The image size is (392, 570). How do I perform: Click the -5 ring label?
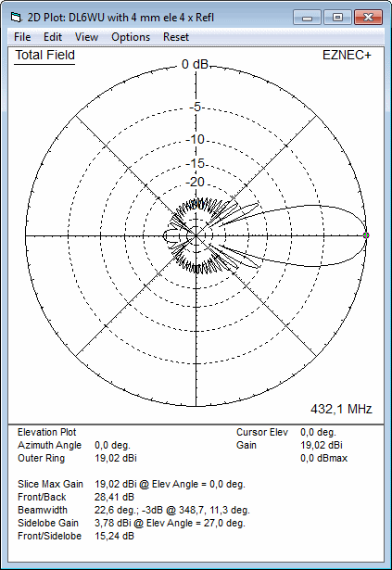point(196,107)
